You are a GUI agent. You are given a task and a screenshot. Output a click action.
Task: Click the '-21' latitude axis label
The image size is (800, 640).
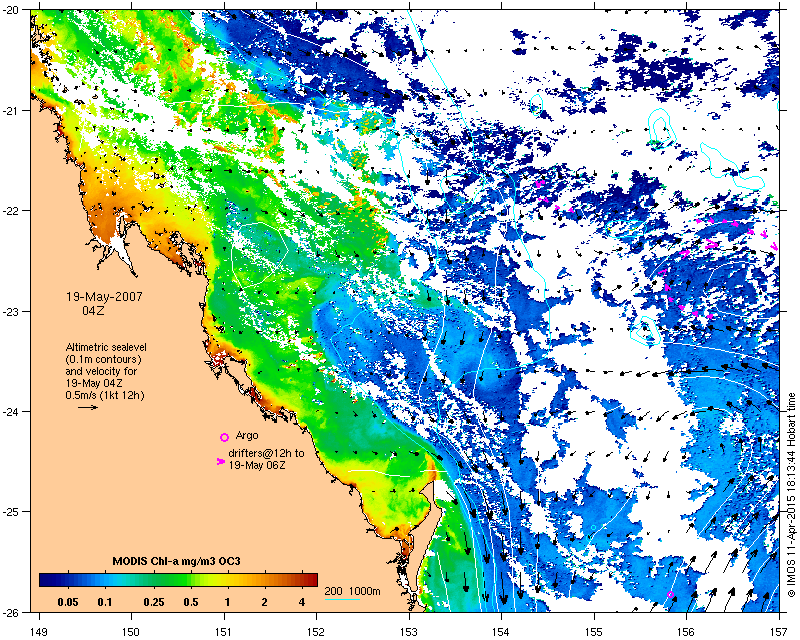click(x=9, y=110)
